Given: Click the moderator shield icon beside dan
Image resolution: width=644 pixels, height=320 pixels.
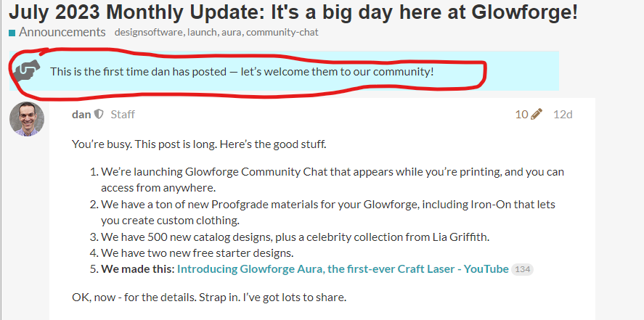Looking at the screenshot, I should 99,114.
